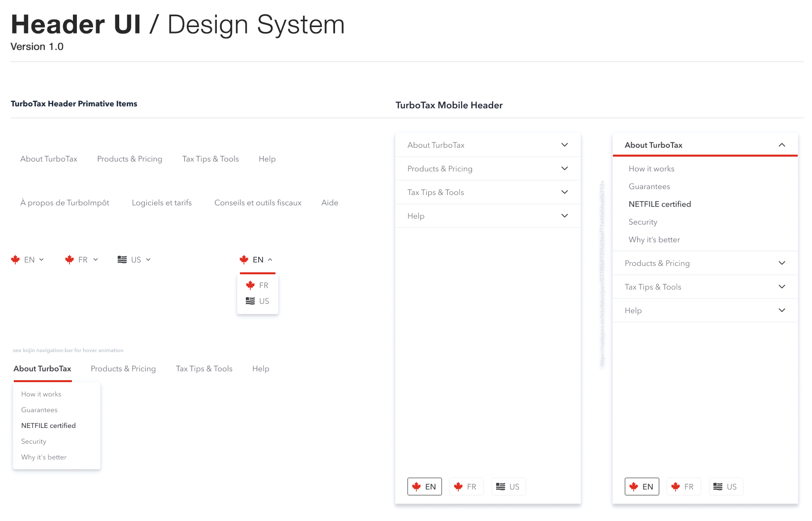The height and width of the screenshot is (521, 812).
Task: Expand the collapsed EN language dropdown chevron
Action: 41,260
